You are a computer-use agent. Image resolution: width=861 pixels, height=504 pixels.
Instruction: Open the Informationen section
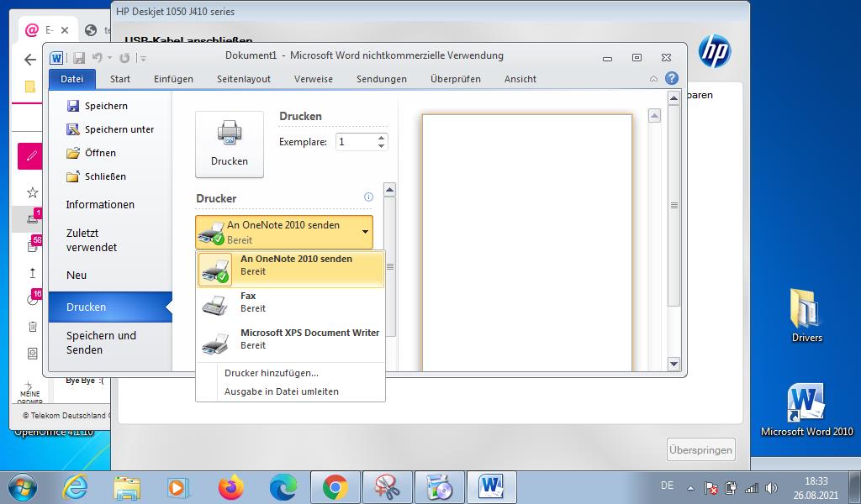point(100,205)
